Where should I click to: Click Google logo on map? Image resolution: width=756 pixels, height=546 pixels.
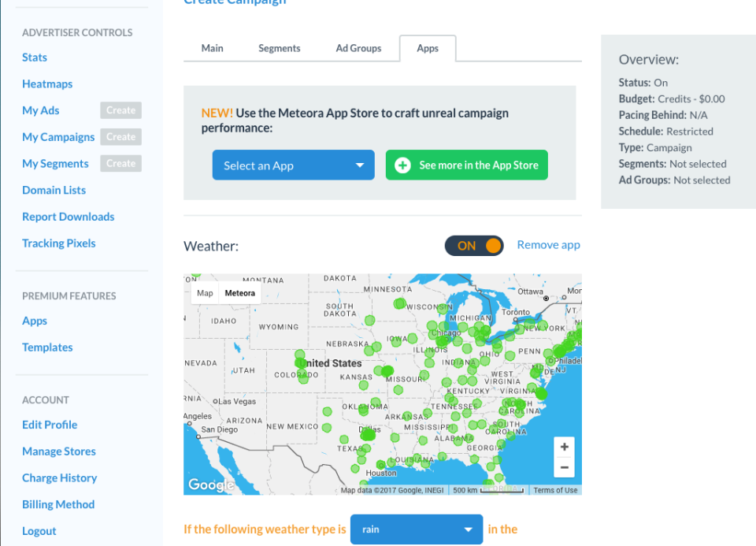[211, 485]
